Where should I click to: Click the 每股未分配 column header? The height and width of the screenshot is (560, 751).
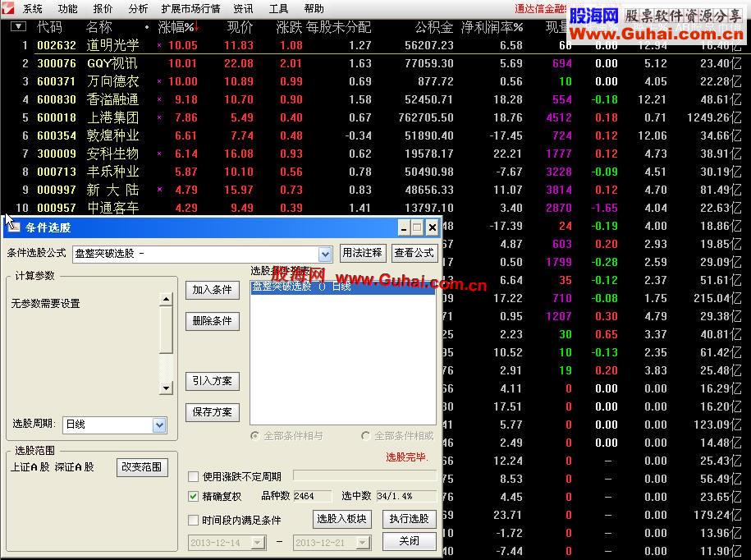pyautogui.click(x=338, y=27)
